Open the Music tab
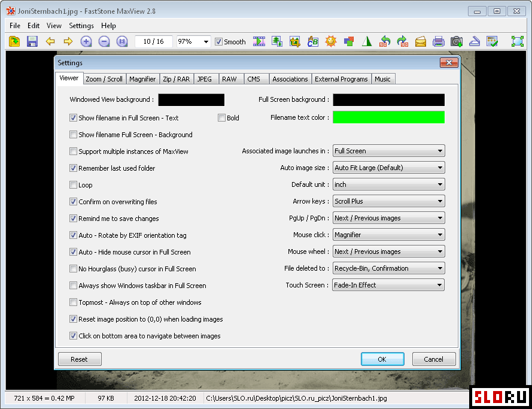This screenshot has width=532, height=409. coord(383,79)
